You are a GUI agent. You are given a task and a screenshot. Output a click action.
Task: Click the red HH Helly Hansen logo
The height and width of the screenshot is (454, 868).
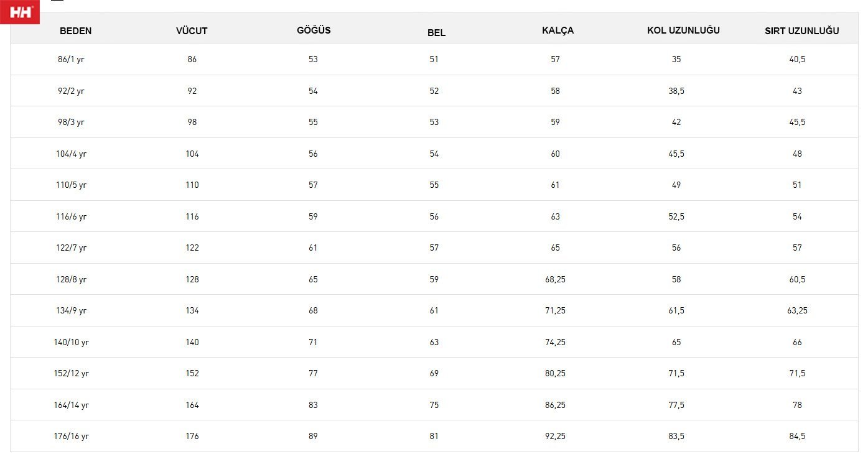coord(20,12)
